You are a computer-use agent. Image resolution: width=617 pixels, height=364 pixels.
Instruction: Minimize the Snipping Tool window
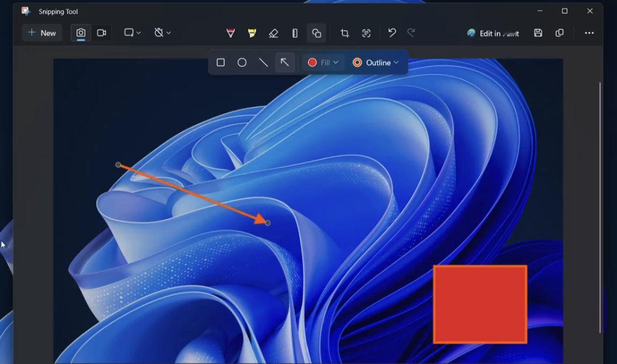(x=540, y=11)
